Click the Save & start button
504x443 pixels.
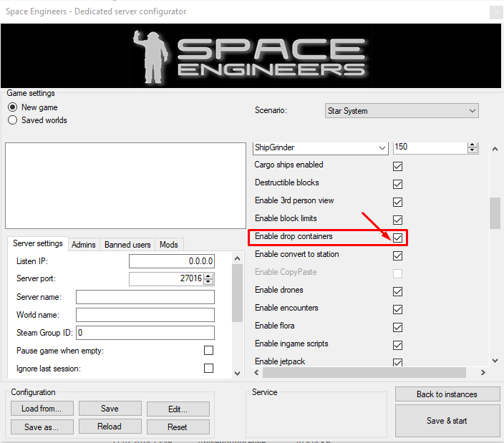point(447,421)
